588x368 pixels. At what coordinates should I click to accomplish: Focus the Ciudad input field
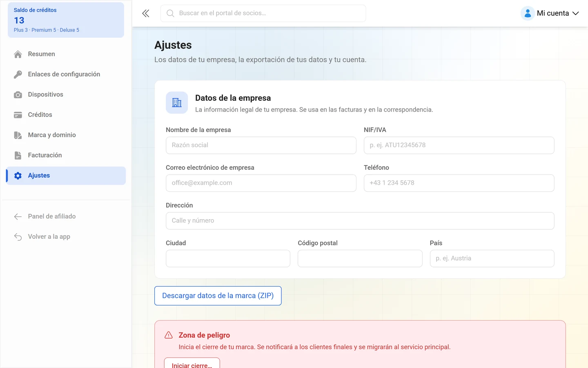pos(228,258)
